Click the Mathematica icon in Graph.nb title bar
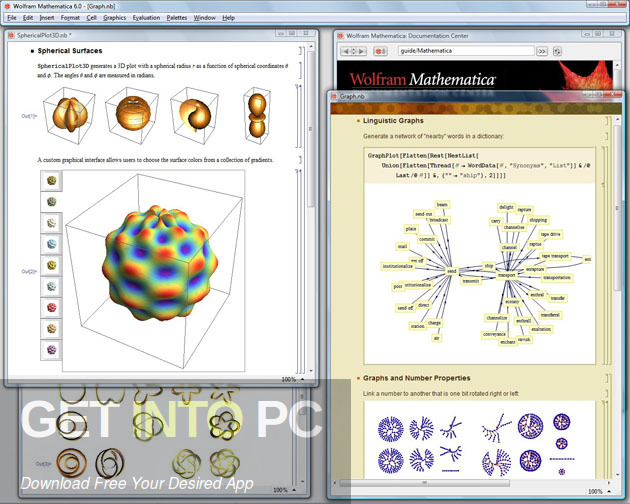Image resolution: width=630 pixels, height=504 pixels. 334,96
